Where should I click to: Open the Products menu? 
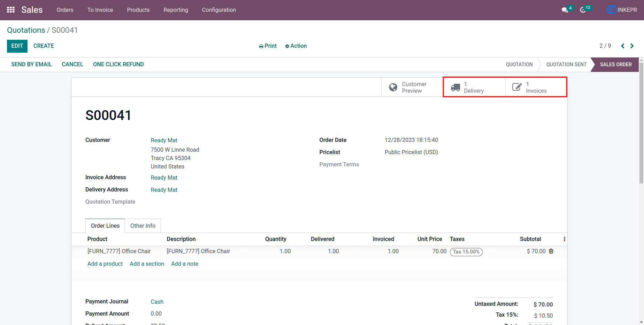tap(138, 10)
